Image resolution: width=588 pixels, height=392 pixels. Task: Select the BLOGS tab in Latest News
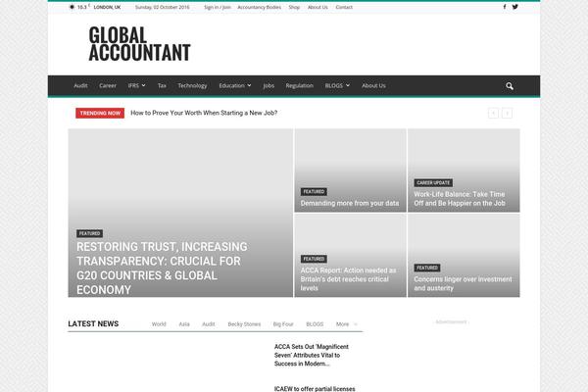point(315,324)
